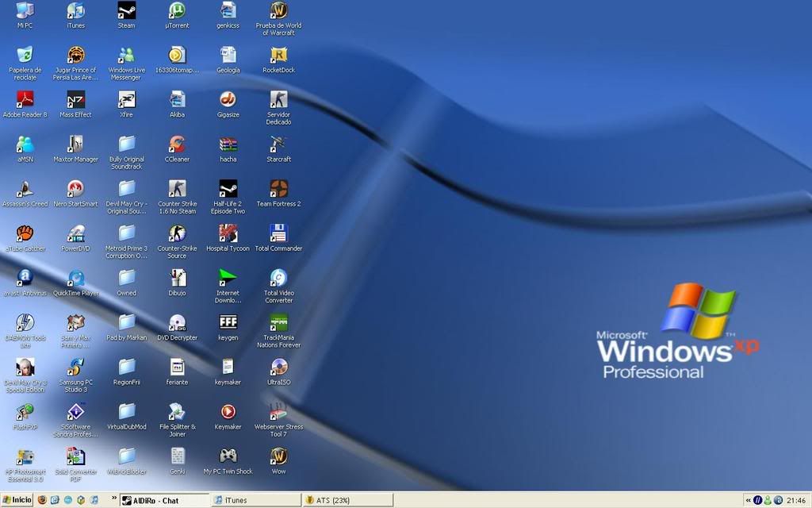Switch to the iTunes taskbar window
Viewport: 812px width, 508px height.
[256, 500]
